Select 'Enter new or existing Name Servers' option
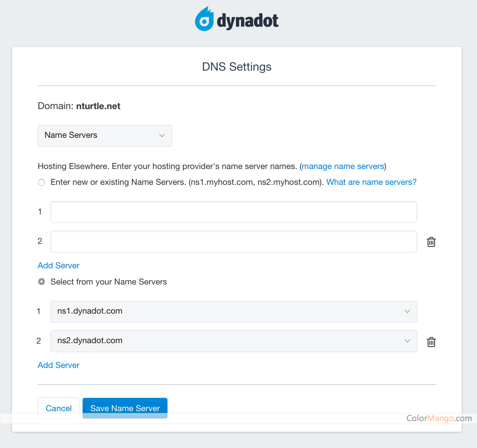 point(41,182)
